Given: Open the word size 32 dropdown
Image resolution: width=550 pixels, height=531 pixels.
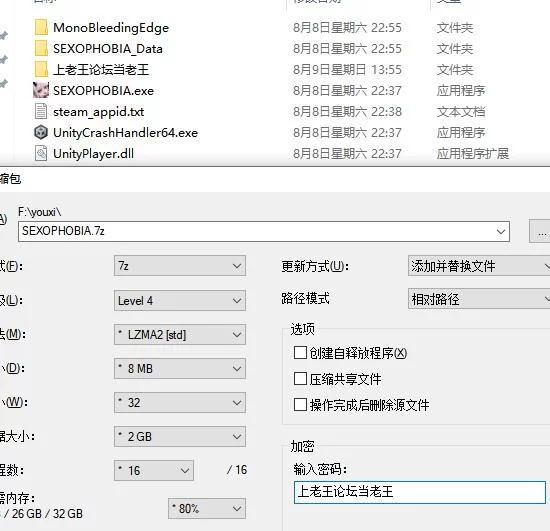Looking at the screenshot, I should tap(180, 403).
